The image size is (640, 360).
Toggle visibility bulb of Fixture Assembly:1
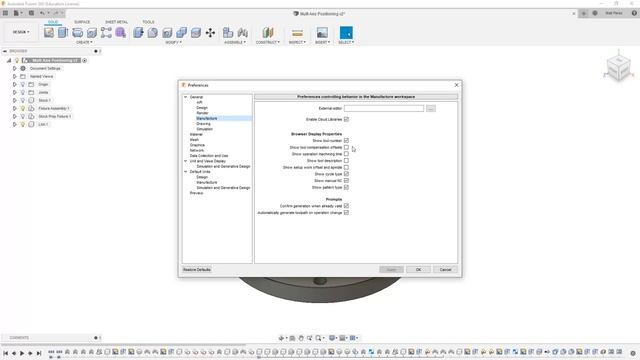coord(23,108)
